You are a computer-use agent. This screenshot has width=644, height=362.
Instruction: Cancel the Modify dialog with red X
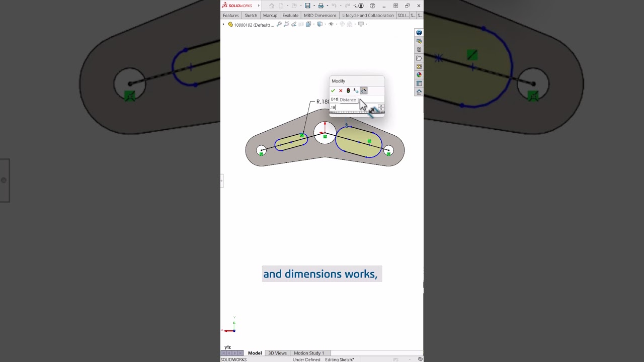[341, 90]
